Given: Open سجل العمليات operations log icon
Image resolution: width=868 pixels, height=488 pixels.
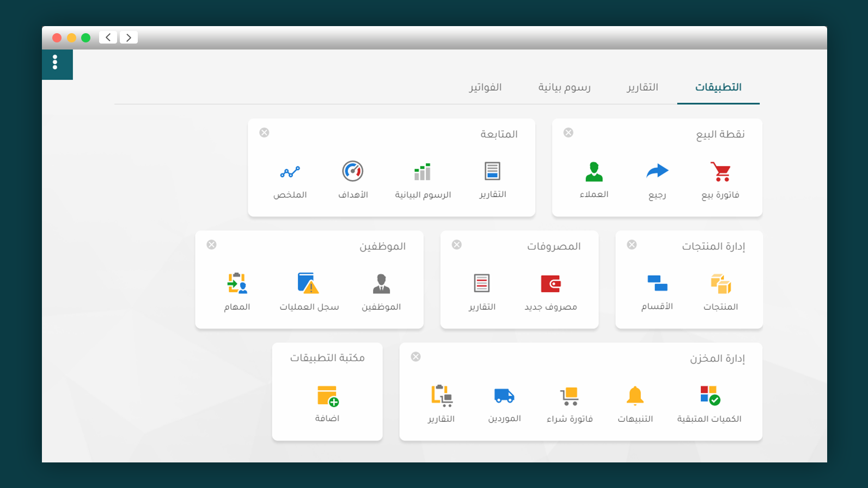Looking at the screenshot, I should (308, 284).
